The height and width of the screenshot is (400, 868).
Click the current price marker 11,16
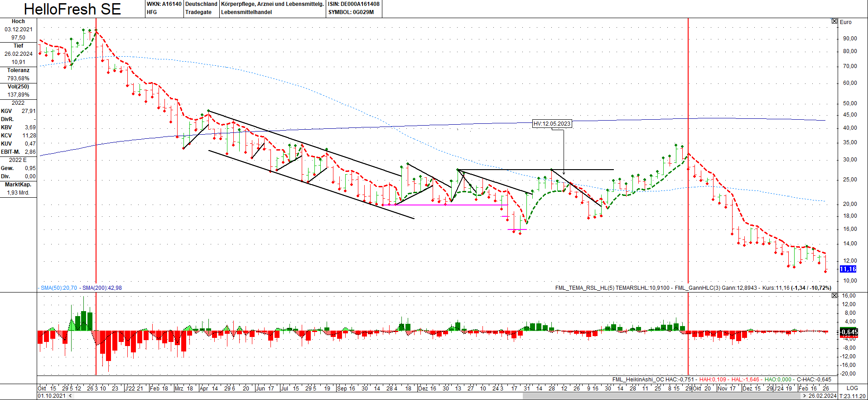coord(848,269)
